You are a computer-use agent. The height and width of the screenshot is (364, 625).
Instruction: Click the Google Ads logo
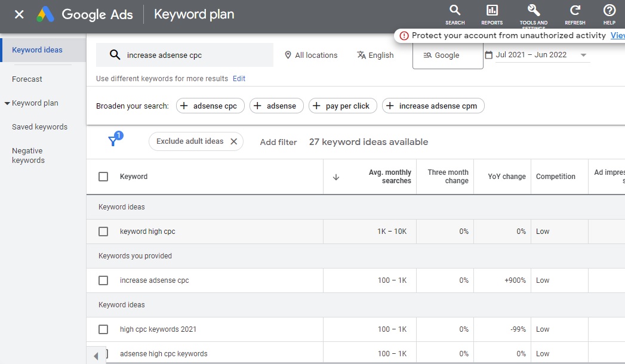(45, 14)
